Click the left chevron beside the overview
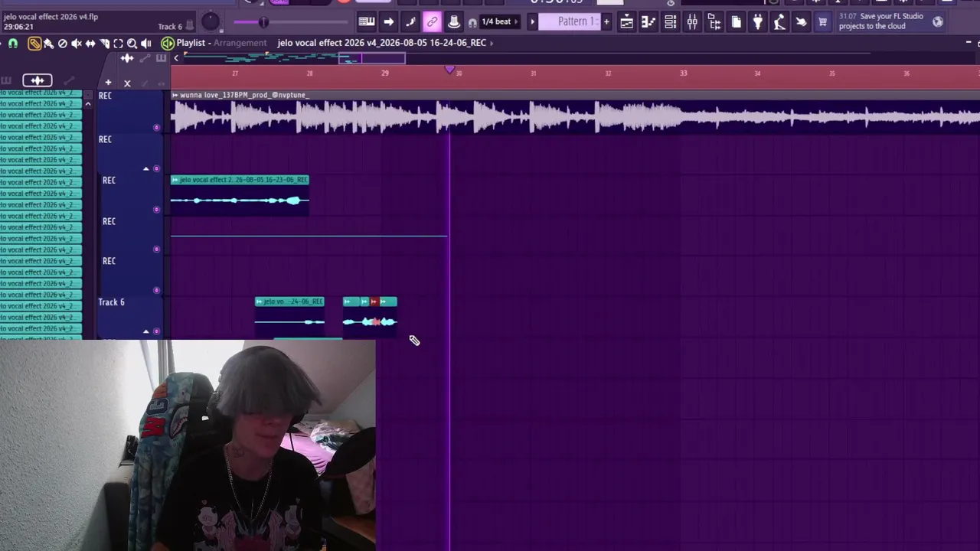 176,58
